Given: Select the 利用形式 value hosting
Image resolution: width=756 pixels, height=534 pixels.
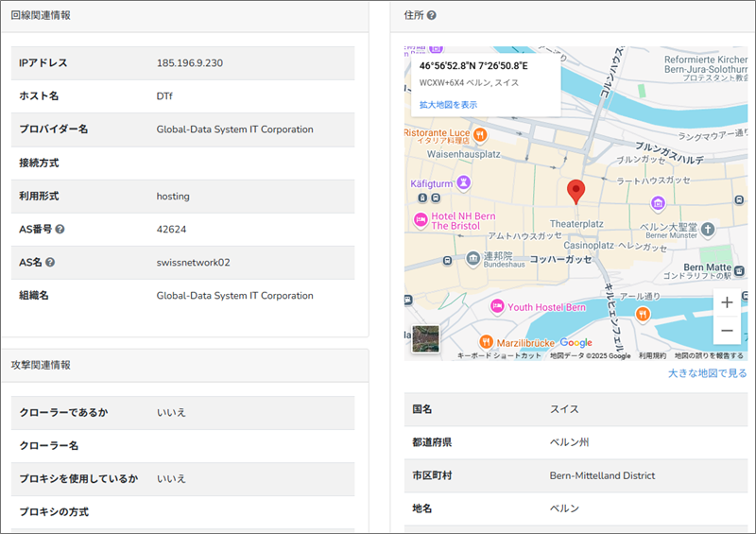Looking at the screenshot, I should coord(173,197).
